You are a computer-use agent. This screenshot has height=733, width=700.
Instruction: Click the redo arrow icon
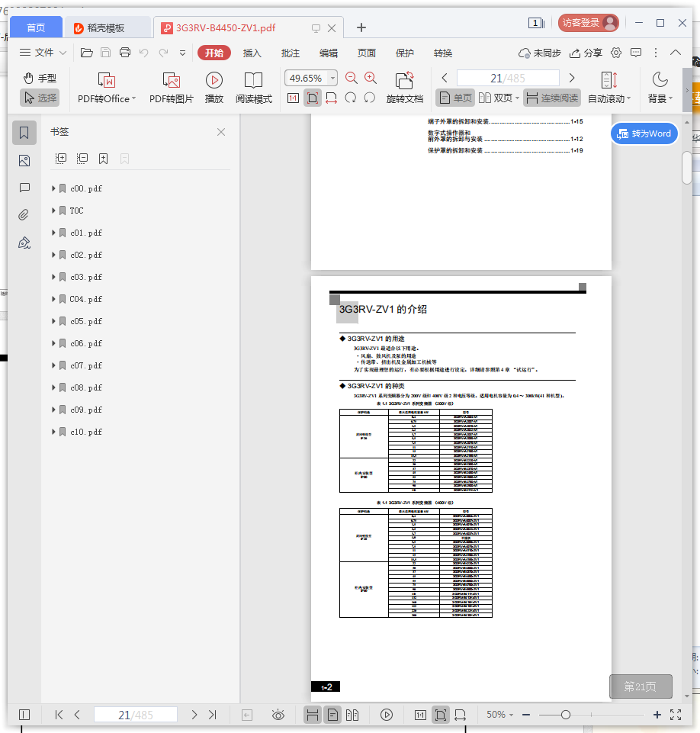point(163,53)
